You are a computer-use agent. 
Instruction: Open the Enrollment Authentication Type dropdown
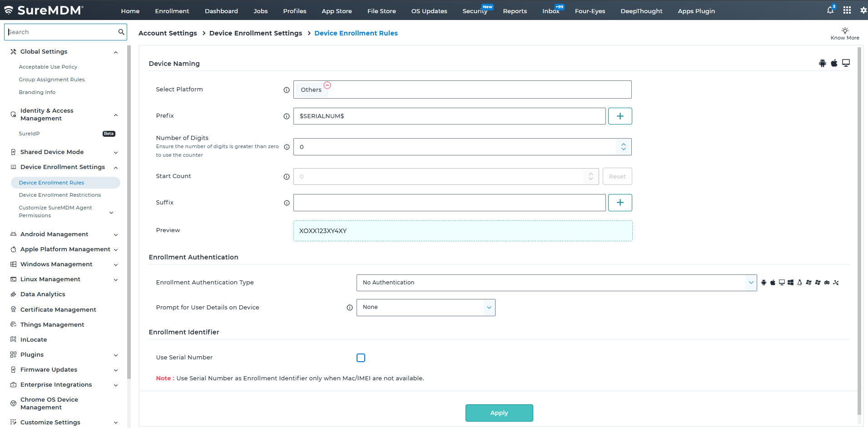(556, 283)
